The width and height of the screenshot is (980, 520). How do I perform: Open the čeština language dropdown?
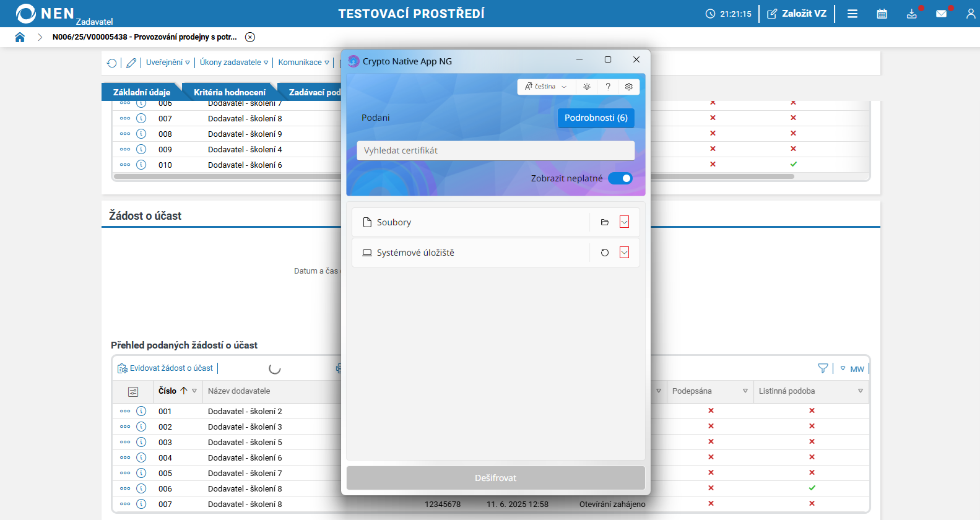point(546,87)
